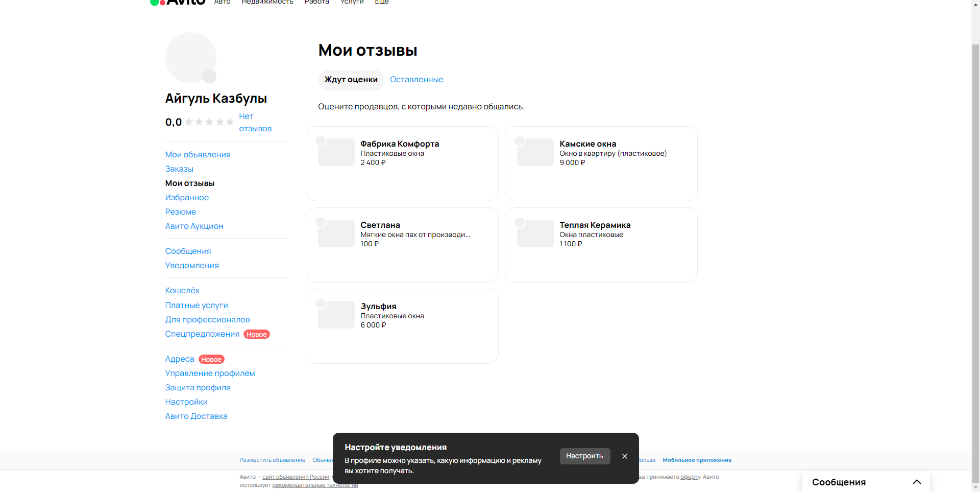Image resolution: width=980 pixels, height=492 pixels.
Task: Click the Avito logo
Action: click(178, 2)
